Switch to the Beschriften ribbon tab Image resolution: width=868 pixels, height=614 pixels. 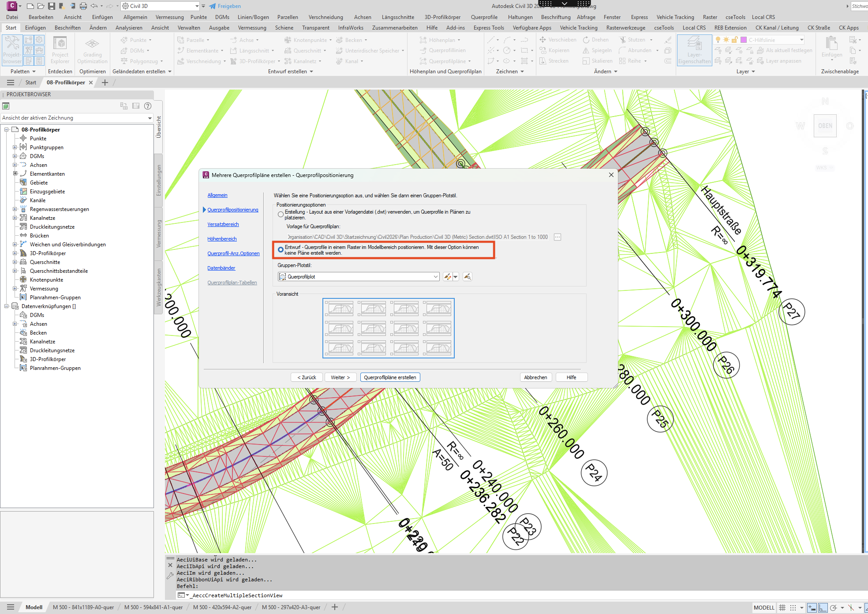point(67,28)
